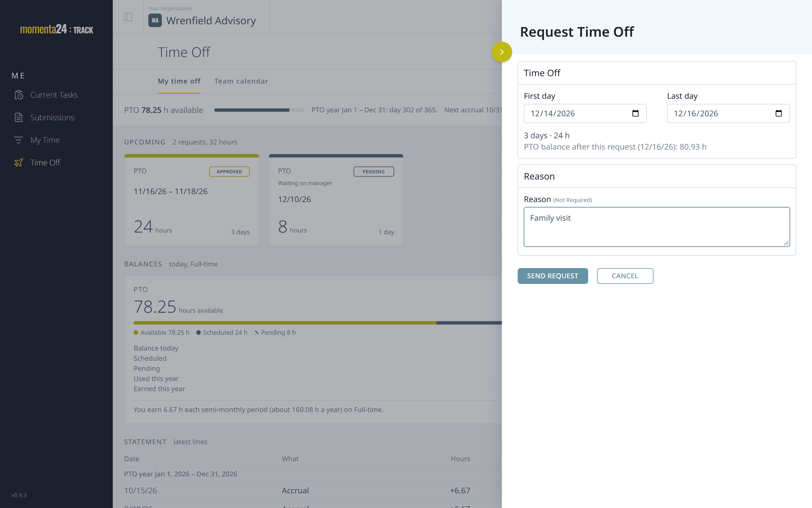Switch to Team calendar tab
This screenshot has height=508, width=812.
click(x=241, y=81)
